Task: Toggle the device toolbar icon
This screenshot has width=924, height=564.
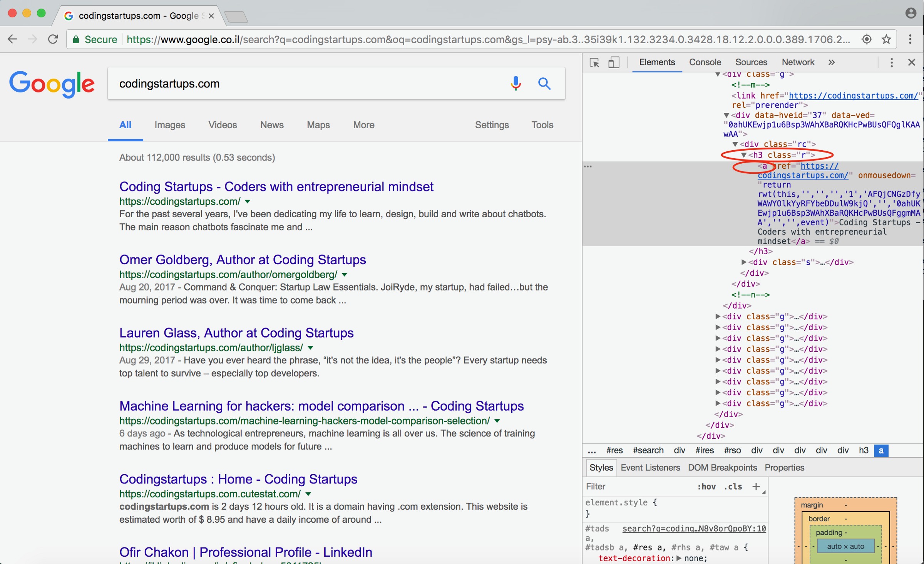Action: (613, 62)
